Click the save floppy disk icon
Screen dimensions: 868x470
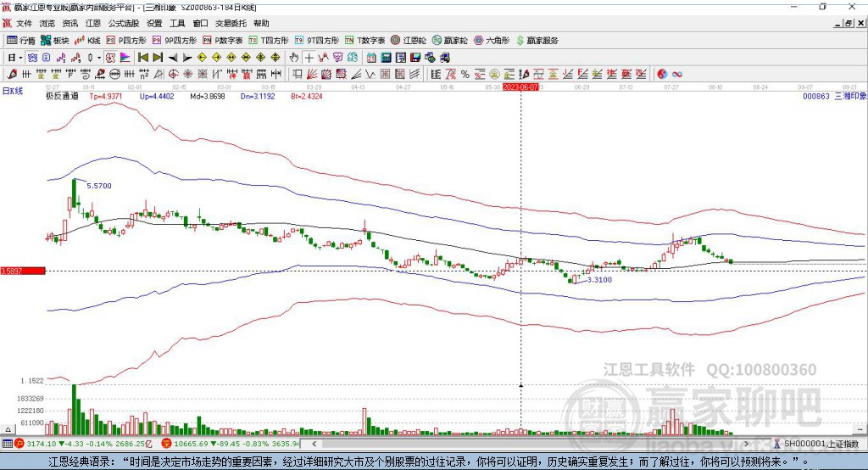415,58
